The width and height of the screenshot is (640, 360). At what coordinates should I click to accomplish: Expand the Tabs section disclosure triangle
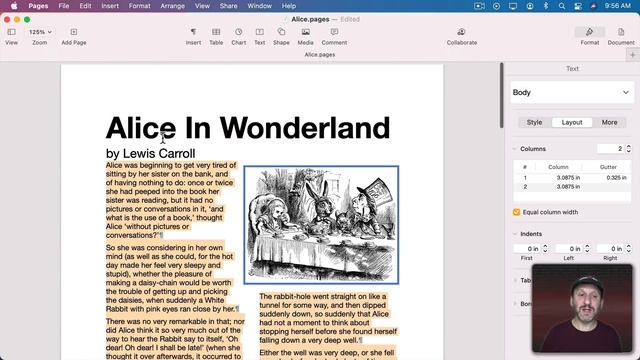pos(515,280)
